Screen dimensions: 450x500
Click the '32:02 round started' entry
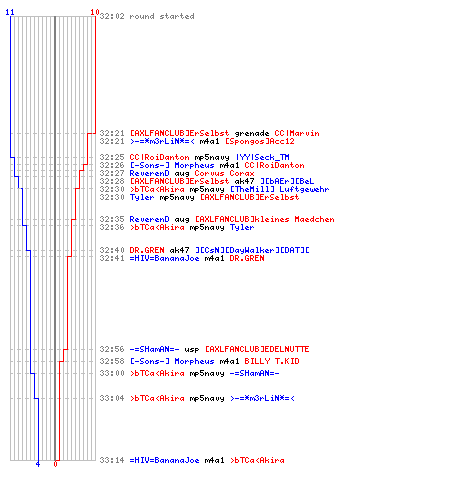click(147, 16)
